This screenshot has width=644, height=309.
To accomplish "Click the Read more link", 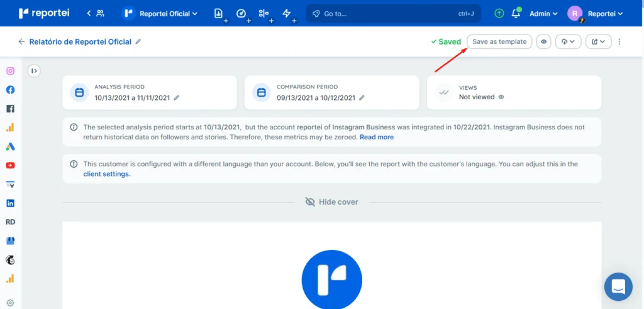I will click(377, 137).
